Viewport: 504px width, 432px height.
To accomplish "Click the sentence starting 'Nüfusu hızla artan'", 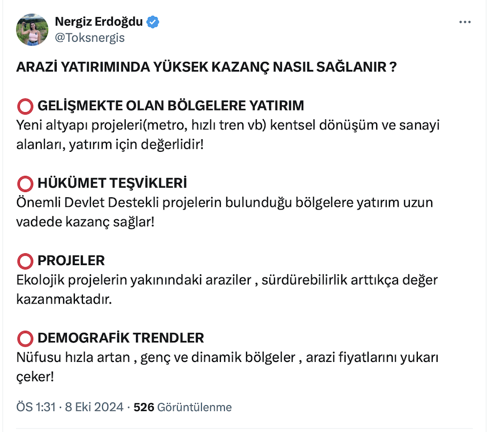I will (x=227, y=357).
